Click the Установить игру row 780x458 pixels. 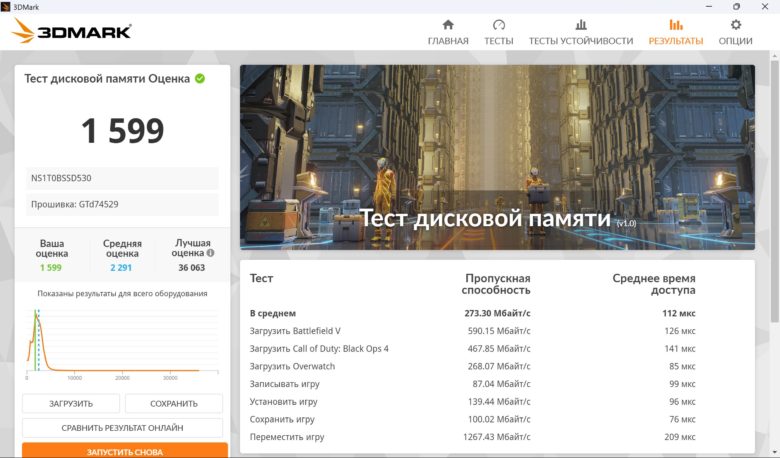pyautogui.click(x=473, y=401)
